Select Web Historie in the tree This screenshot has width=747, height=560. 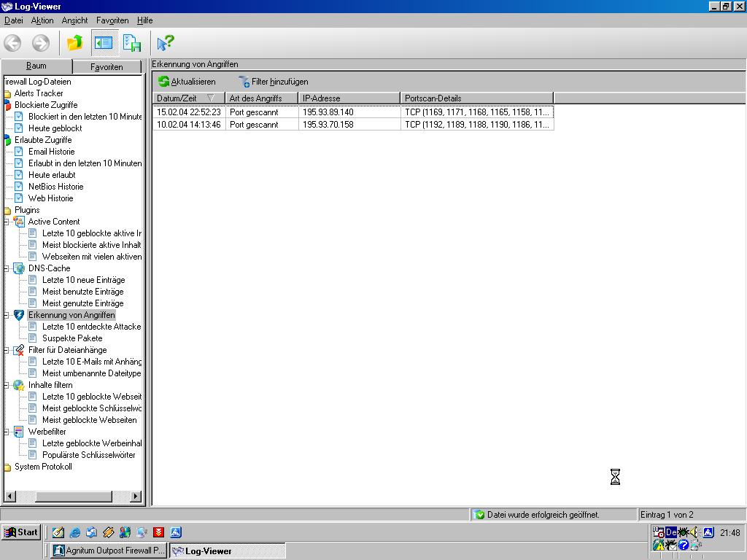[50, 198]
